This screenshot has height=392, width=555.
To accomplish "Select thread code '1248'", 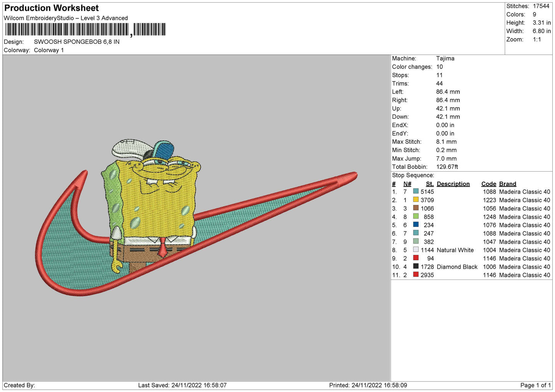I will (x=489, y=217).
